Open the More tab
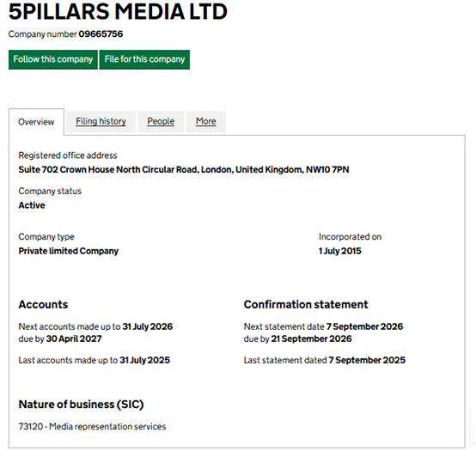Viewport: 476px width, 451px height. (206, 121)
